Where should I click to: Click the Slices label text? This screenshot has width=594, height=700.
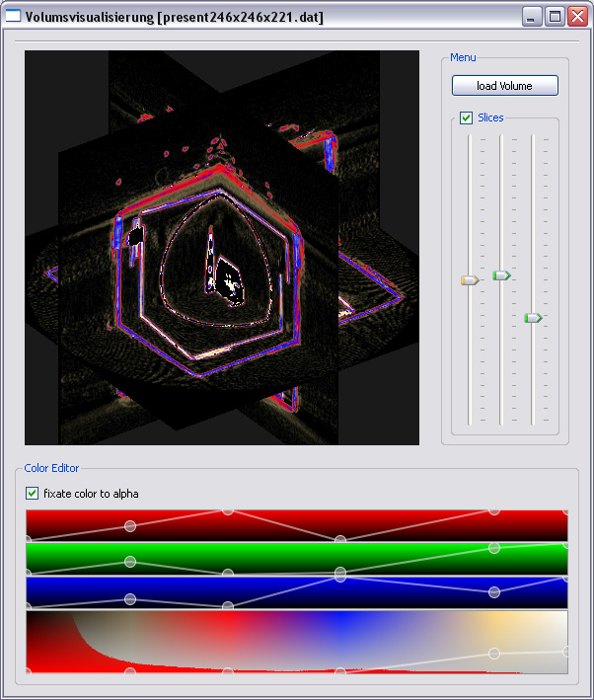(490, 117)
